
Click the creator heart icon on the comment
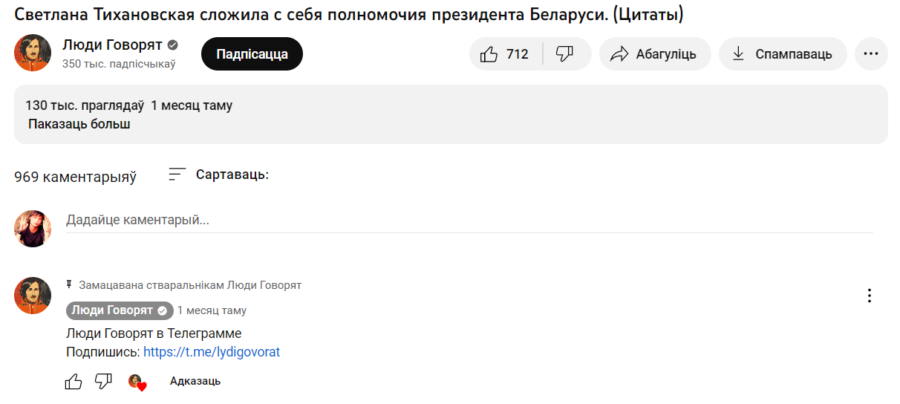coord(137,382)
